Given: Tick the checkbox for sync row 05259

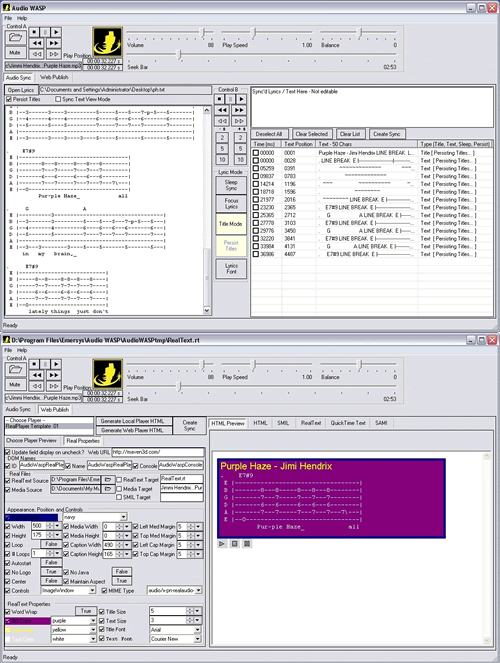Looking at the screenshot, I should coord(256,168).
